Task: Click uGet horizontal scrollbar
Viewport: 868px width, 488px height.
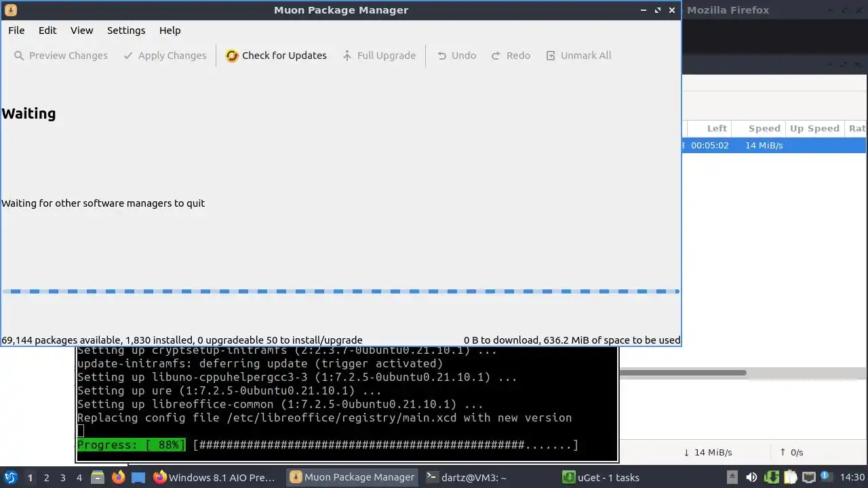Action: (x=683, y=373)
